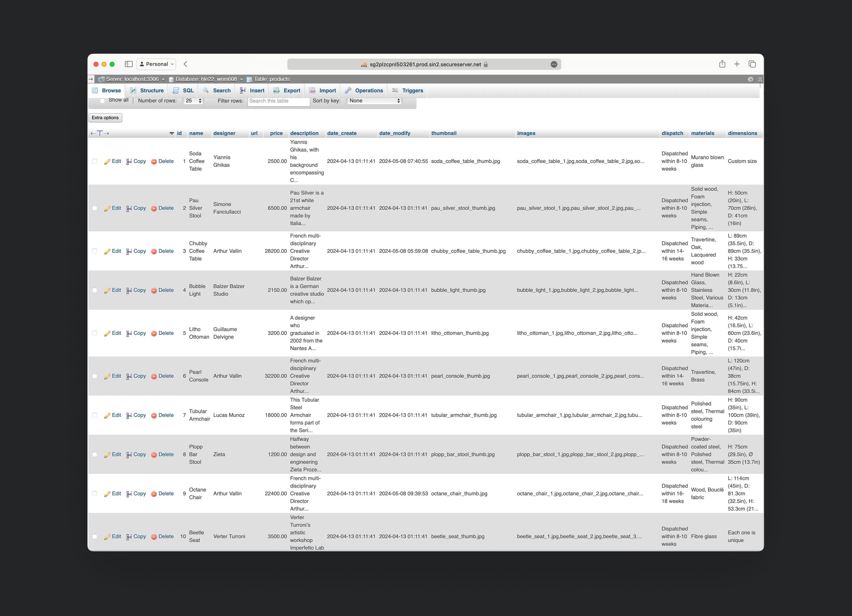The height and width of the screenshot is (616, 852).
Task: Click the tab overview icon in the browser toolbar
Action: 752,64
